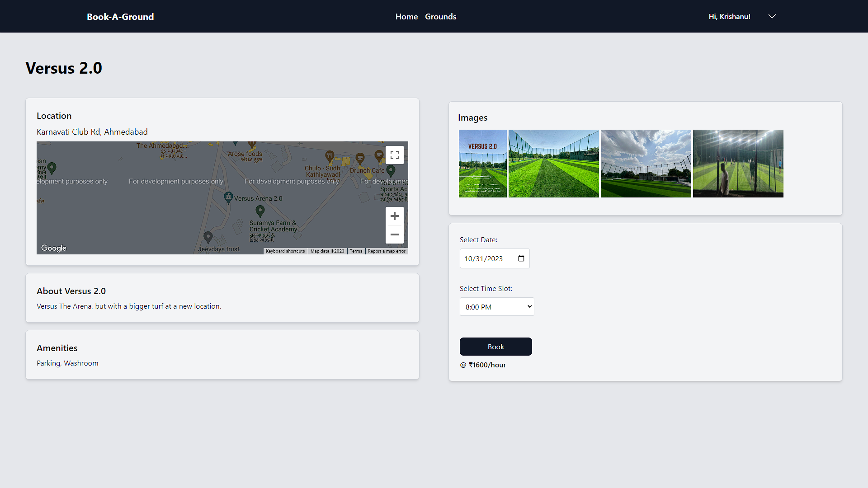Viewport: 868px width, 488px height.
Task: Open Keyboard shortcuts link on the map
Action: click(285, 251)
